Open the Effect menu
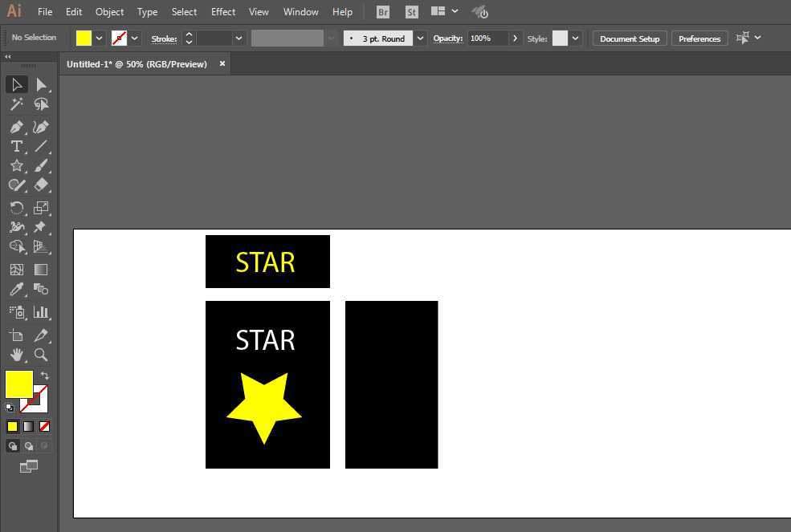 (x=223, y=12)
